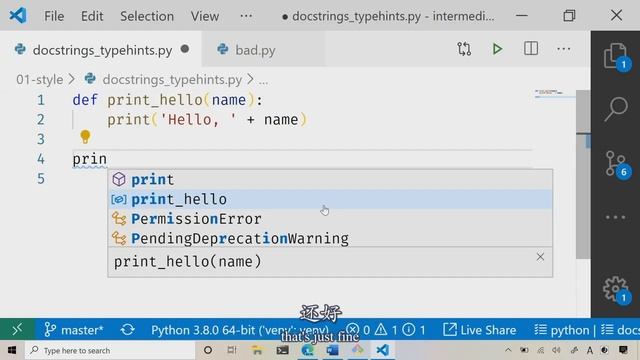Screen dimensions: 640x360
Task: Open the editor More Actions ellipsis
Action: (x=564, y=49)
